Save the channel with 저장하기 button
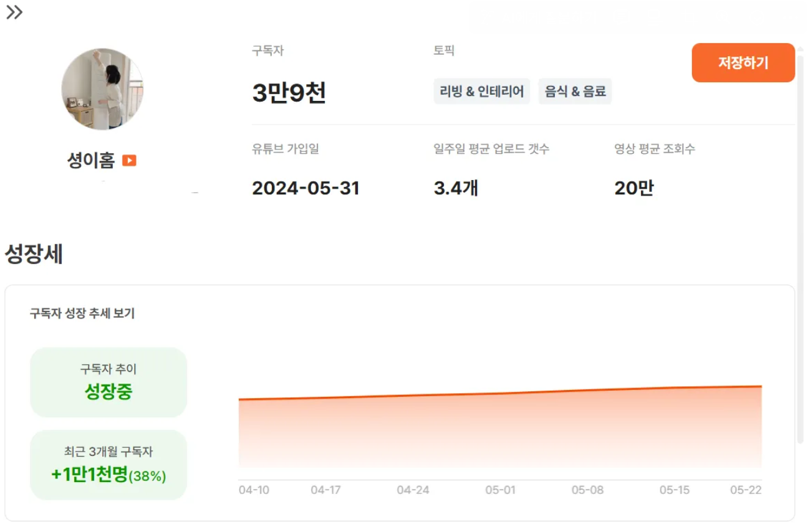Screen dimensions: 808x532 [x=743, y=63]
